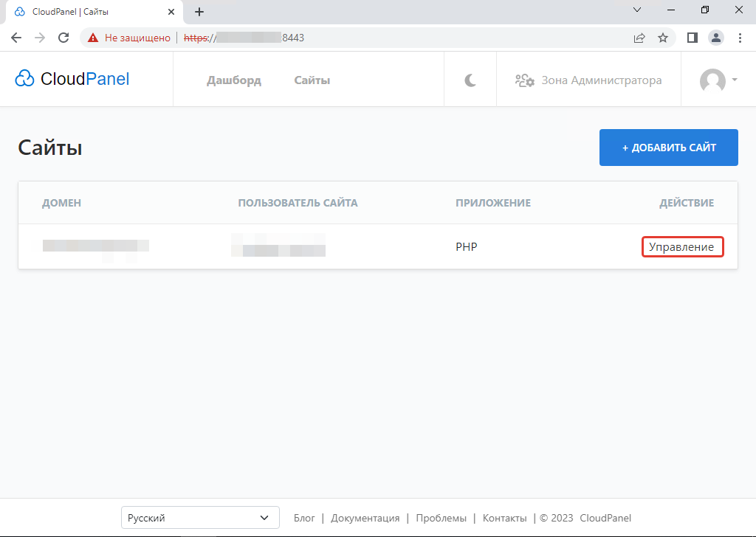Image resolution: width=756 pixels, height=537 pixels.
Task: Select the Сайты menu item
Action: tap(312, 80)
